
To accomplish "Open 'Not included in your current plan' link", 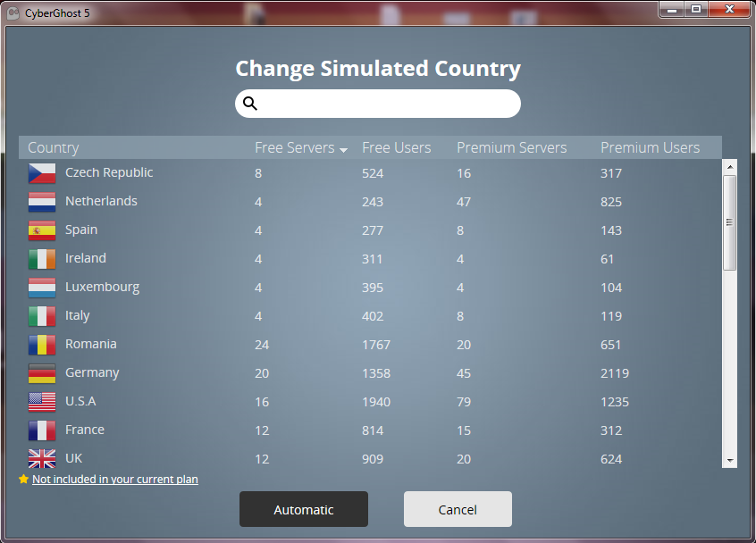I will [x=115, y=480].
